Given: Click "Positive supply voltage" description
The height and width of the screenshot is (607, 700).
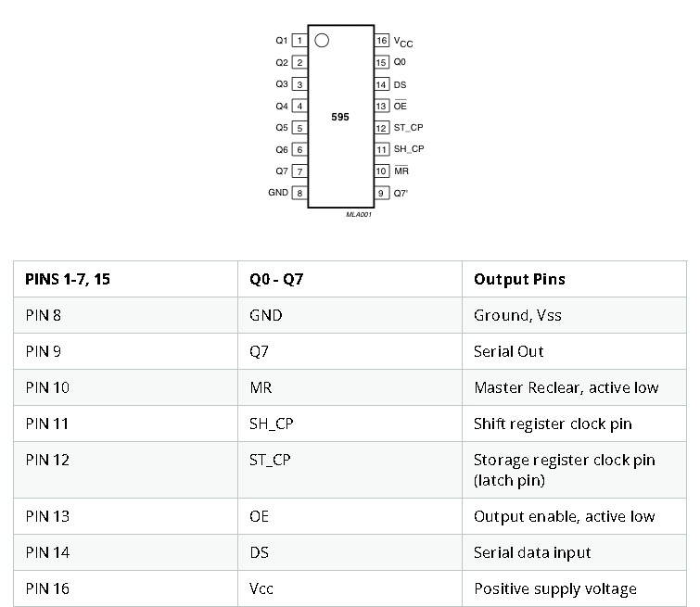Looking at the screenshot, I should 554,588.
